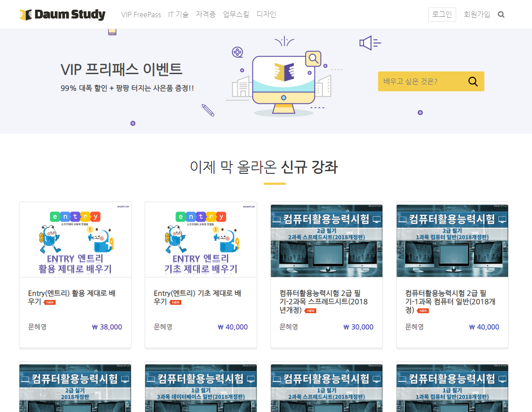
Task: Click the 회원가입 button
Action: click(477, 14)
